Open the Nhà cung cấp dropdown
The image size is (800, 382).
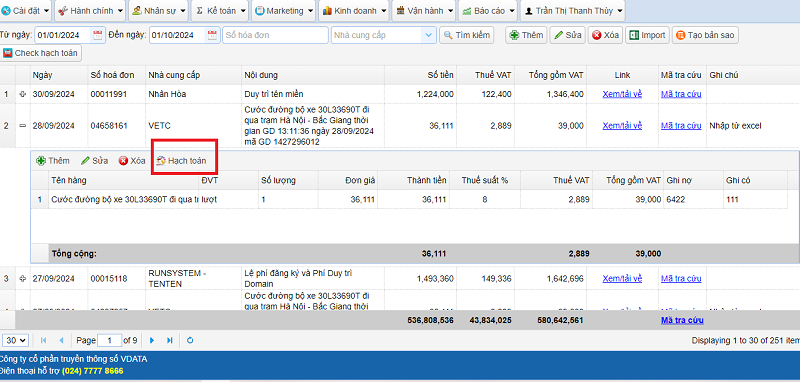pyautogui.click(x=428, y=35)
